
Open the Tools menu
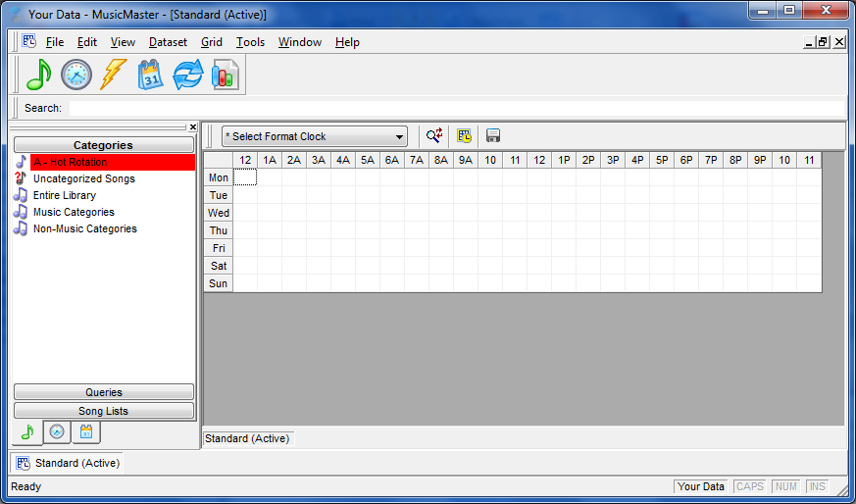(x=250, y=42)
